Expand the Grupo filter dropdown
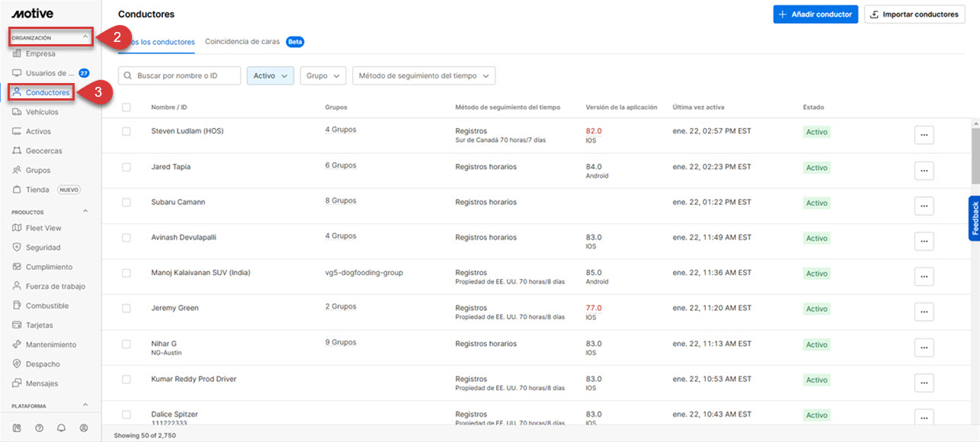980x442 pixels. point(323,76)
